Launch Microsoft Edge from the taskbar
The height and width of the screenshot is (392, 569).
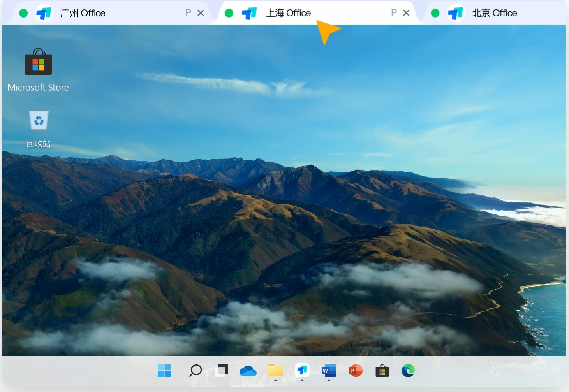tap(408, 371)
